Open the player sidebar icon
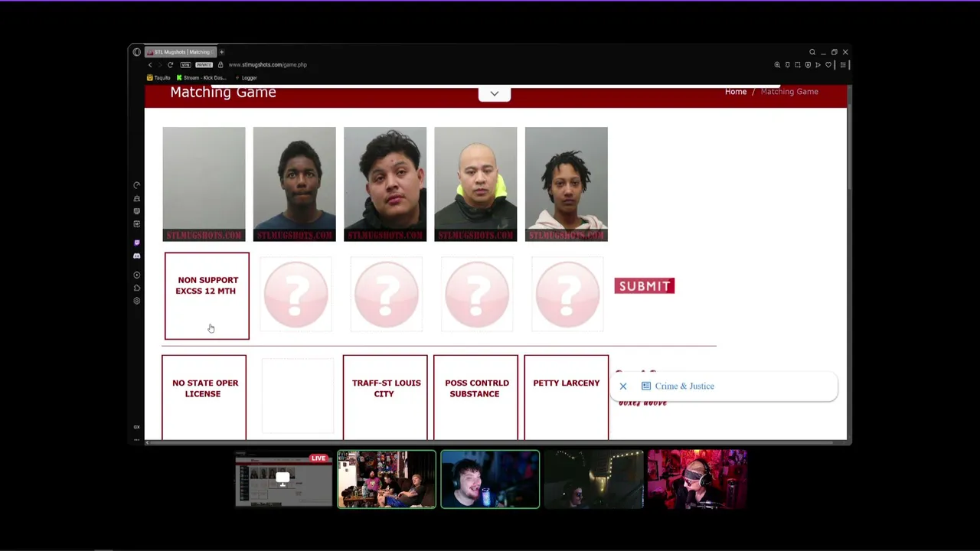980x551 pixels. [137, 275]
